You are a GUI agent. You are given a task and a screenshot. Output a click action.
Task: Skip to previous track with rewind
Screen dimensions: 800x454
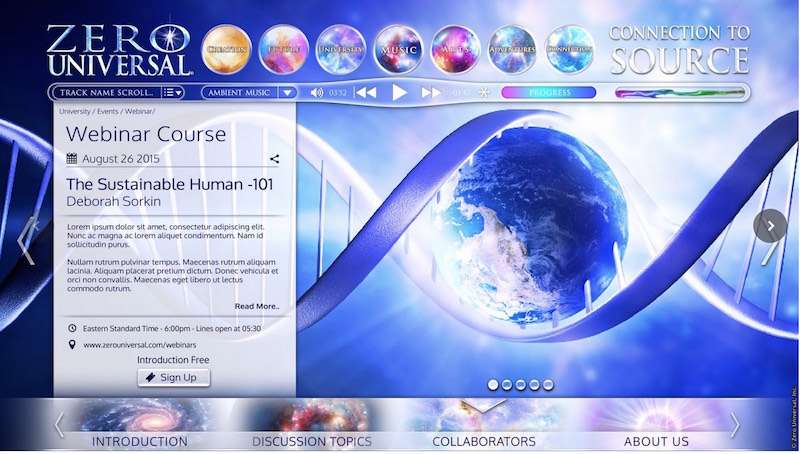click(365, 92)
